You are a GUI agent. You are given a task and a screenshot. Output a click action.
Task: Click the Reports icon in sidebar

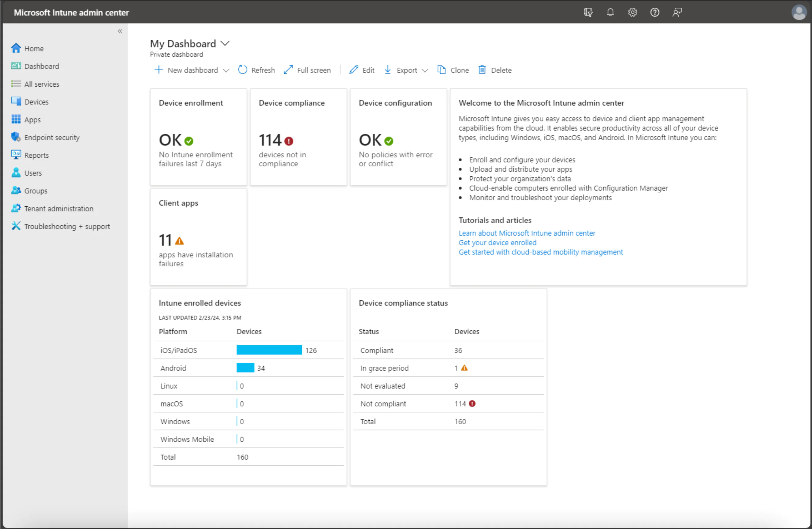pos(16,155)
